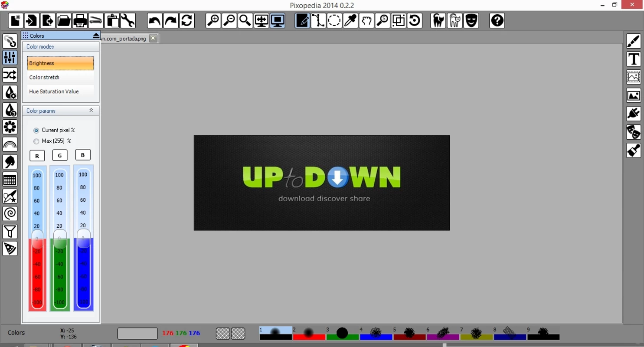Toggle the monitor view icon
This screenshot has height=347, width=644.
(278, 20)
